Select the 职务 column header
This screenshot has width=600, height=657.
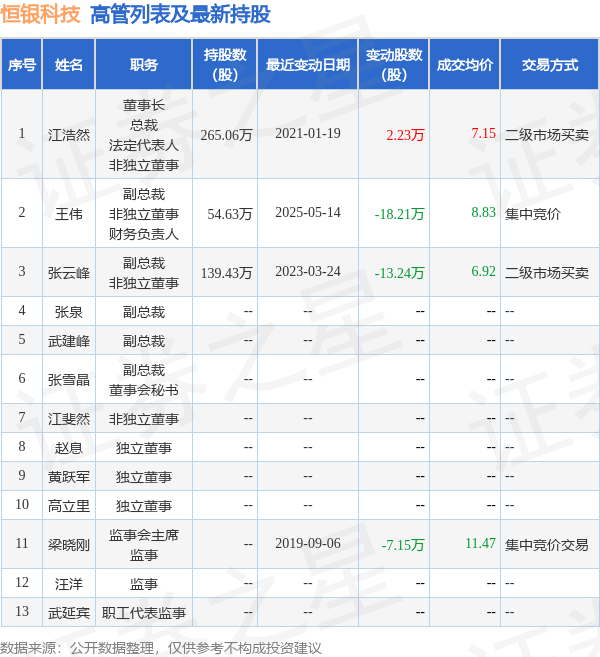[x=144, y=65]
